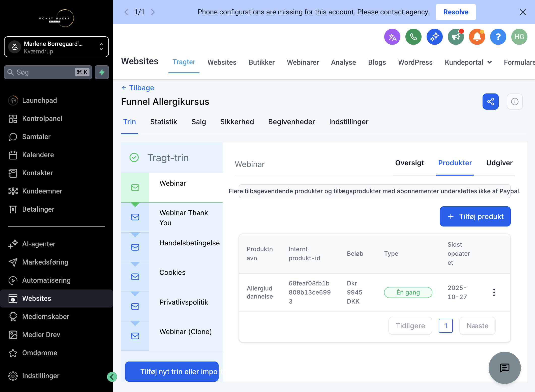Select the Cookies funnel step
The image size is (535, 392).
172,277
